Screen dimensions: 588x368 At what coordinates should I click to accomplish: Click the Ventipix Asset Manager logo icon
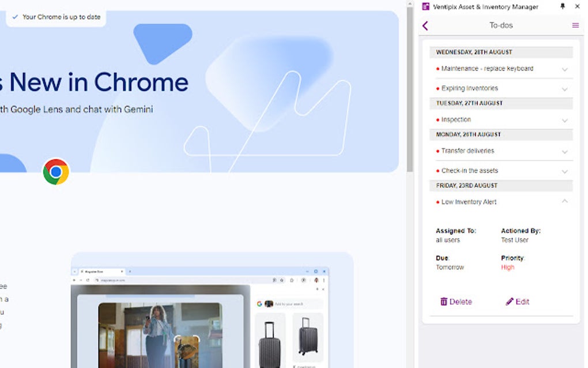[425, 6]
